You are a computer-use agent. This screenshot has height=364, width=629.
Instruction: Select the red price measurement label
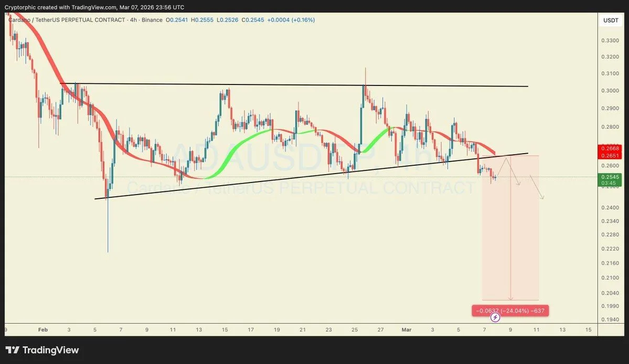509,310
